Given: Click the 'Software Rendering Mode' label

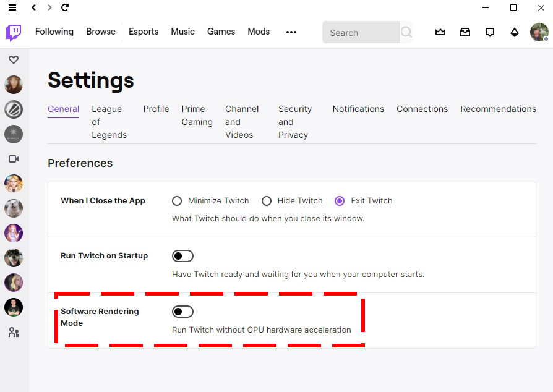Looking at the screenshot, I should click(x=100, y=317).
